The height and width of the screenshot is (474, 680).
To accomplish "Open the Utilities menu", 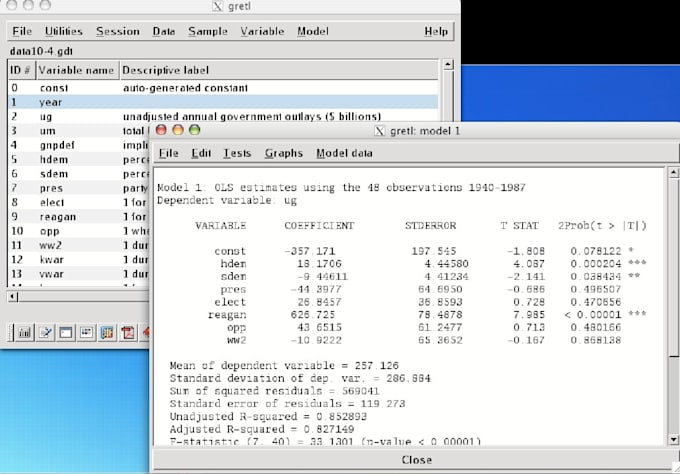I will point(63,31).
